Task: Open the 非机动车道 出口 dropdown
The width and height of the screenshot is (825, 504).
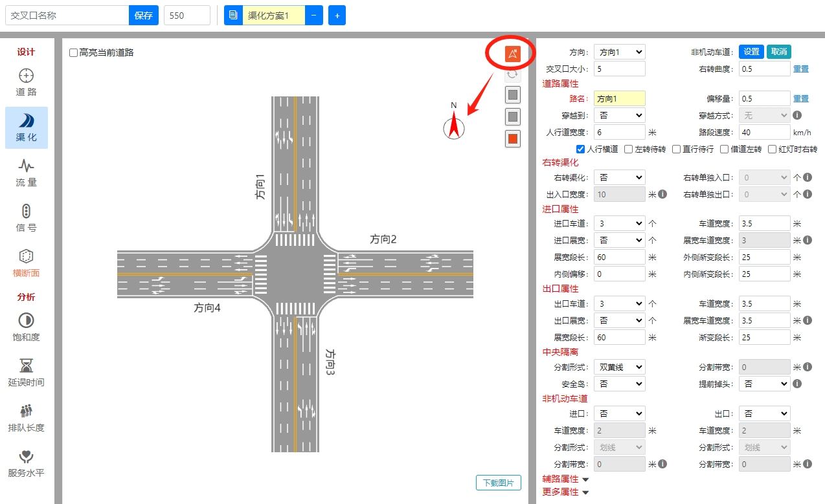Action: [x=764, y=413]
